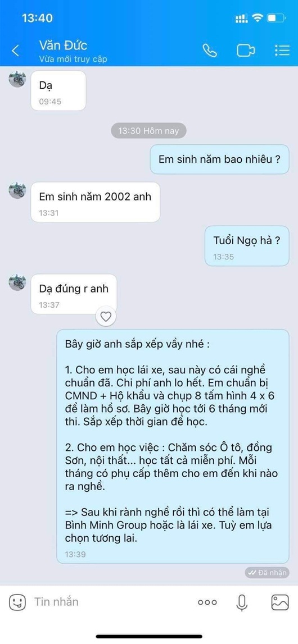Open the sticker emoji picker
This screenshot has width=298, height=644.
pyautogui.click(x=17, y=602)
